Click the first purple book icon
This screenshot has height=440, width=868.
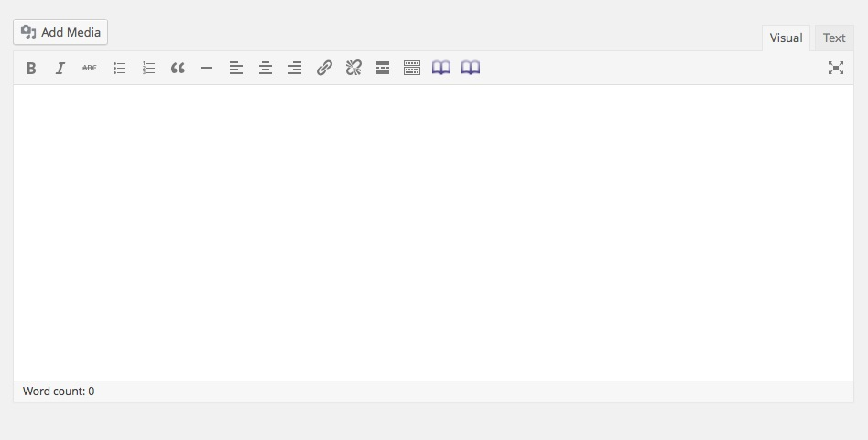click(441, 68)
